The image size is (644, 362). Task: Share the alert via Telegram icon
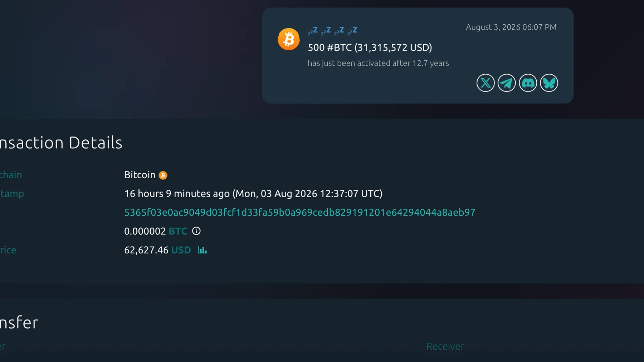pos(507,83)
